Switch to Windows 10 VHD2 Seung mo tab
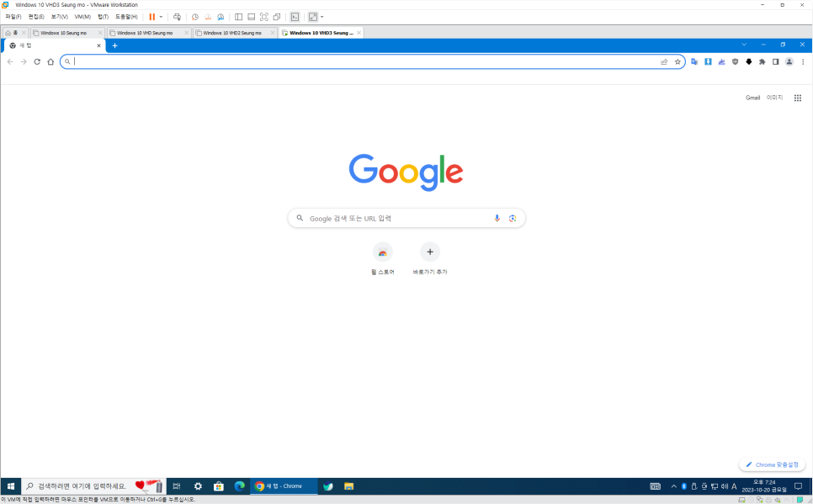Viewport: 813px width, 504px height. (x=231, y=33)
